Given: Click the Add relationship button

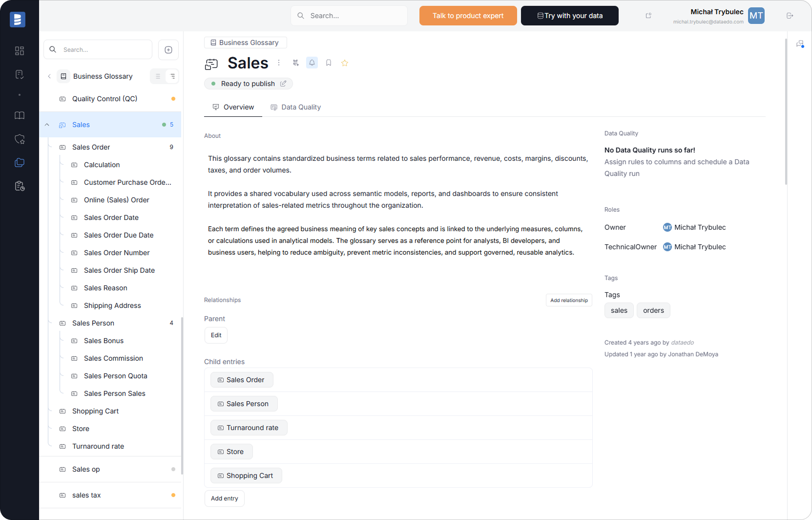Looking at the screenshot, I should point(568,300).
